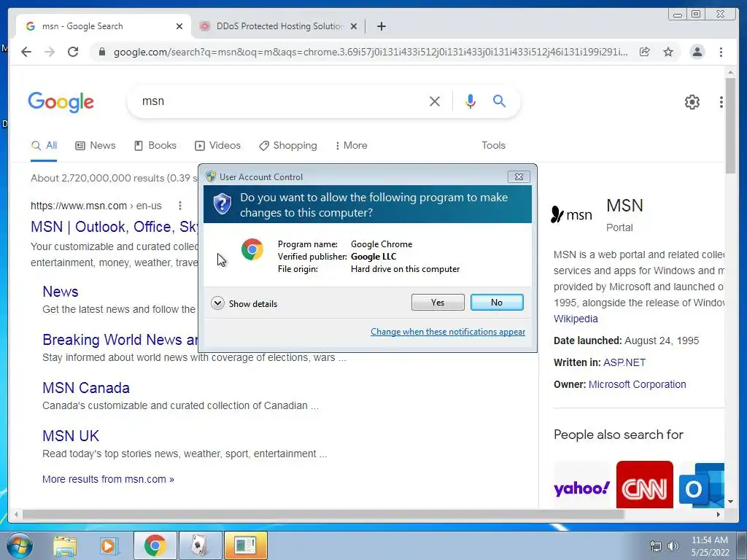
Task: Select the Chrome taskbar button
Action: [x=155, y=545]
